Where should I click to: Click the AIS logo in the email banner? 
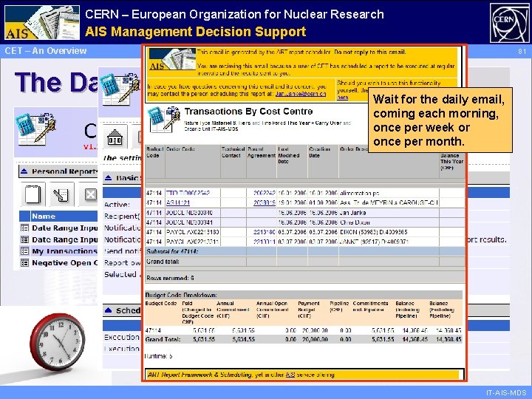pyautogui.click(x=172, y=59)
